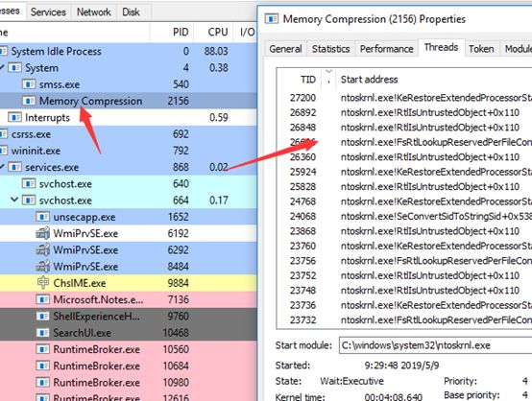Click icon of svchost.exe PID 664
The height and width of the screenshot is (401, 532).
(29, 200)
